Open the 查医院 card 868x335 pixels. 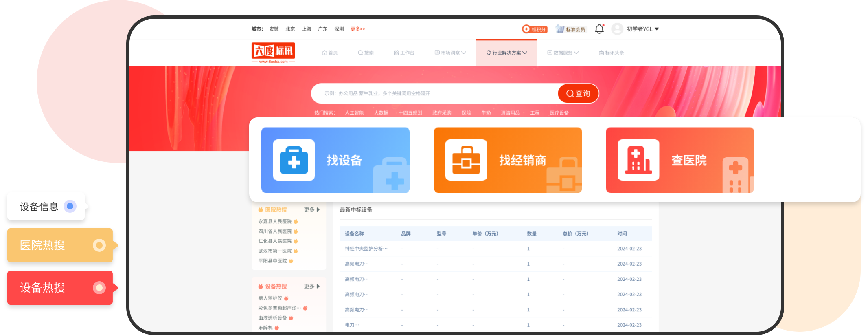click(x=680, y=160)
